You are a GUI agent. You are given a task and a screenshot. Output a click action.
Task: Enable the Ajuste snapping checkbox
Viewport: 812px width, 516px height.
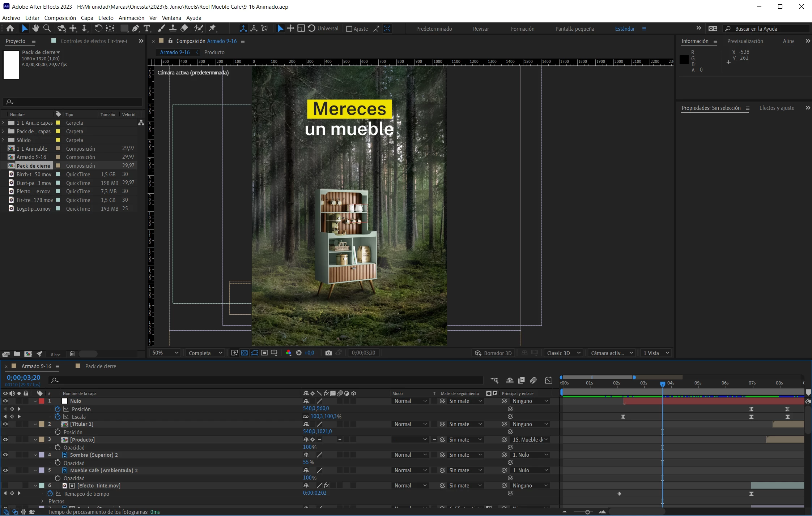[x=349, y=29]
